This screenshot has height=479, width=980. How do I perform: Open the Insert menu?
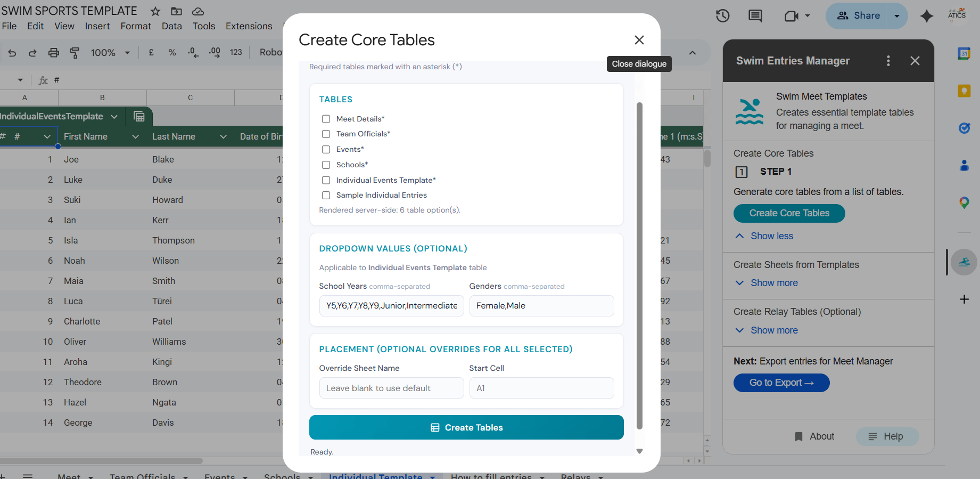[x=97, y=26]
